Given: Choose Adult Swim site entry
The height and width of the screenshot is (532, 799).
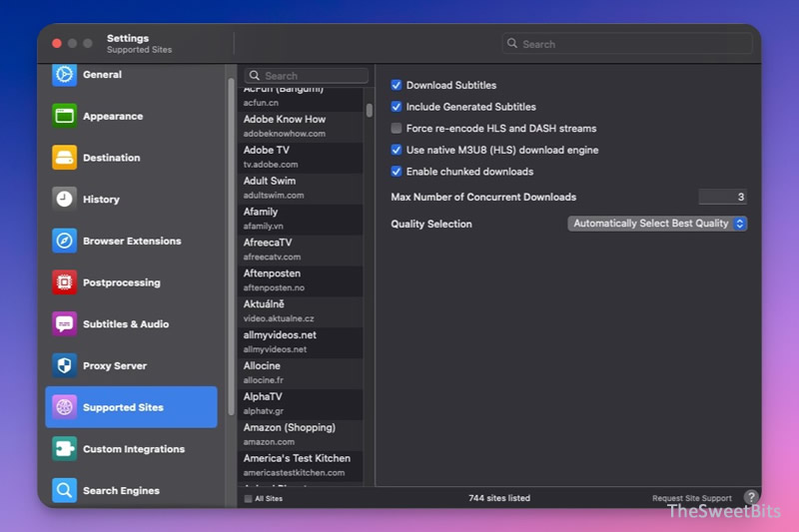Looking at the screenshot, I should (301, 188).
